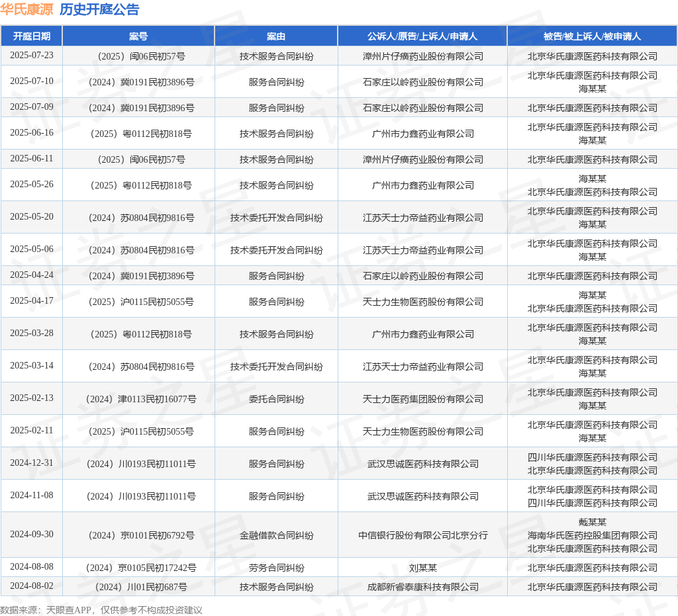
Task: Select date cell 2025-02-13
Action: coord(32,398)
